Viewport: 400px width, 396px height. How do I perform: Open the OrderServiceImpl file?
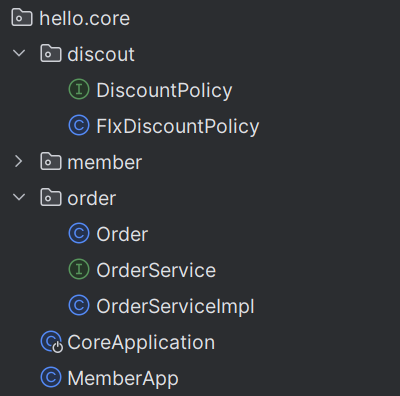coord(175,307)
